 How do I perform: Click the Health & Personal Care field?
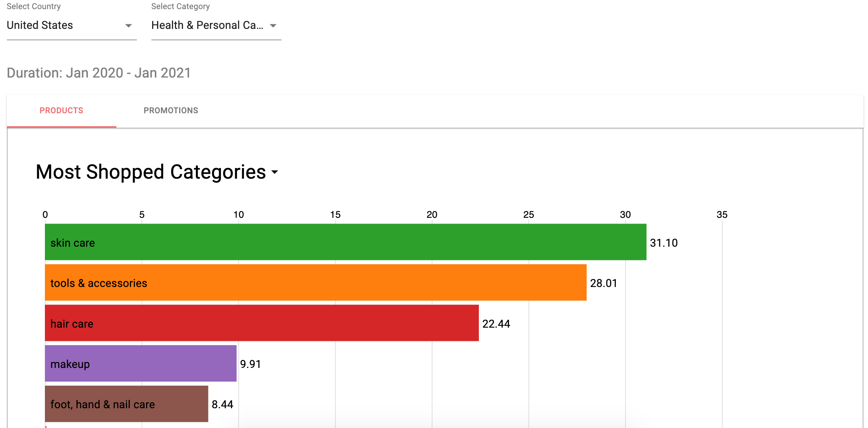click(x=207, y=25)
